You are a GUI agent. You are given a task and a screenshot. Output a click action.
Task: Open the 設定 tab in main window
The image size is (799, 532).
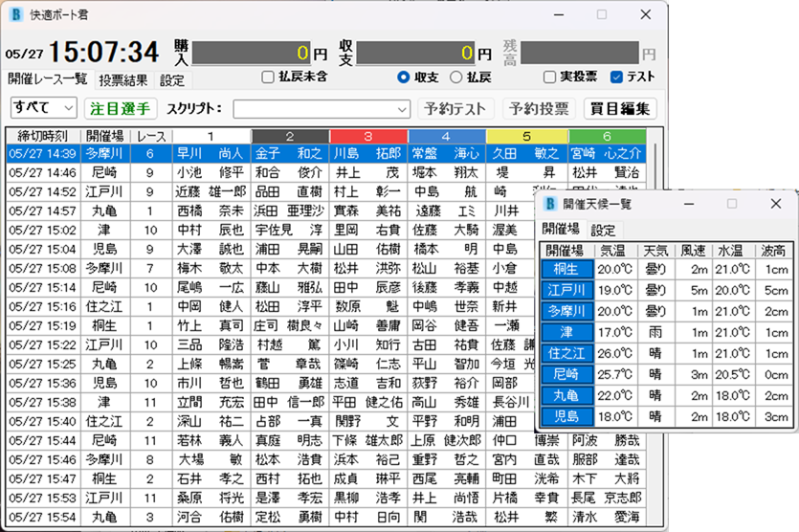tap(172, 80)
